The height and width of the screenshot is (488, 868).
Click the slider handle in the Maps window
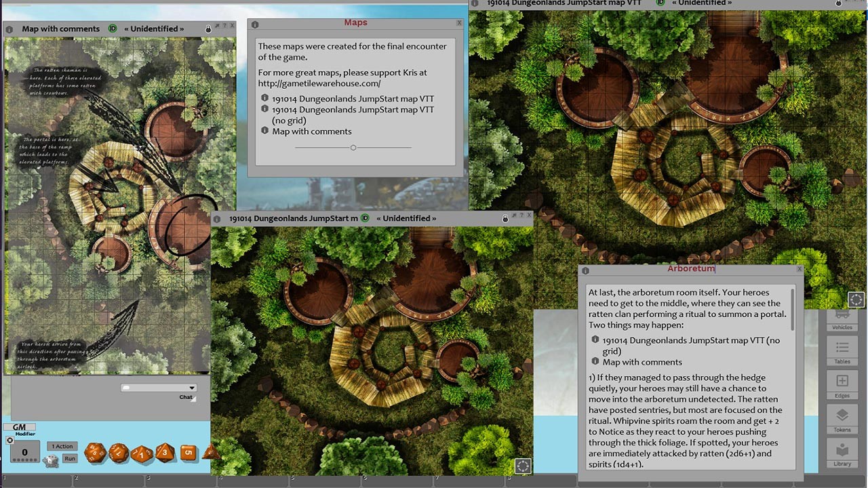click(353, 147)
